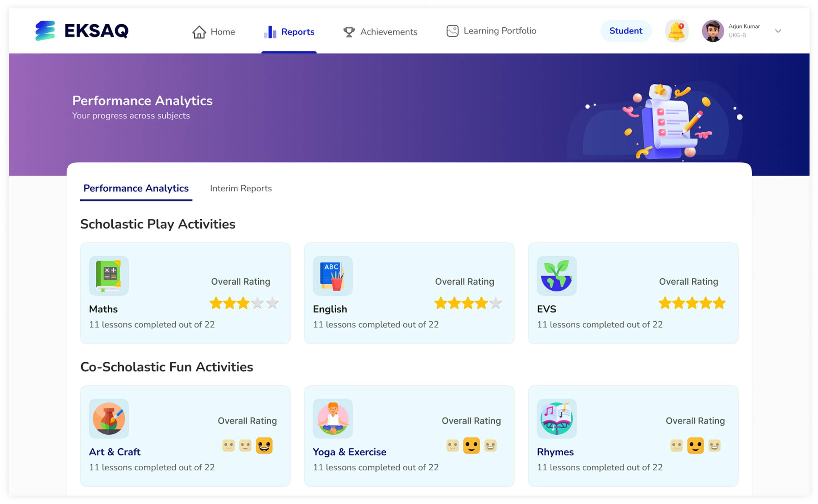Viewport: 818px width, 504px height.
Task: Click the Yoga & Exercise meditation icon
Action: tap(333, 418)
